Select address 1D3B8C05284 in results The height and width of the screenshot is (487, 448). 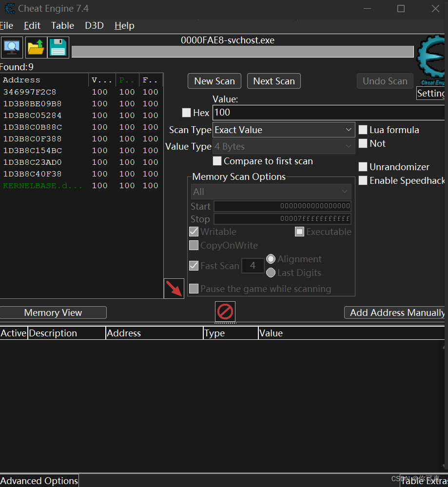81,116
